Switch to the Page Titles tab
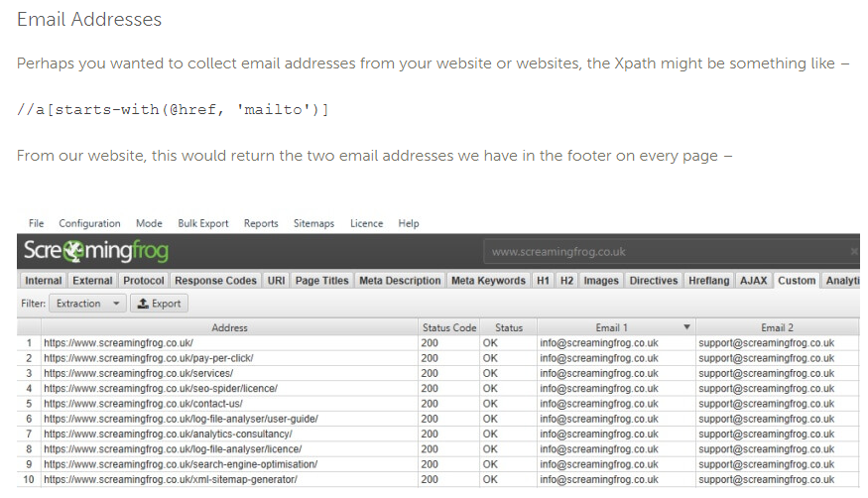Viewport: 868px width, 498px height. 321,281
